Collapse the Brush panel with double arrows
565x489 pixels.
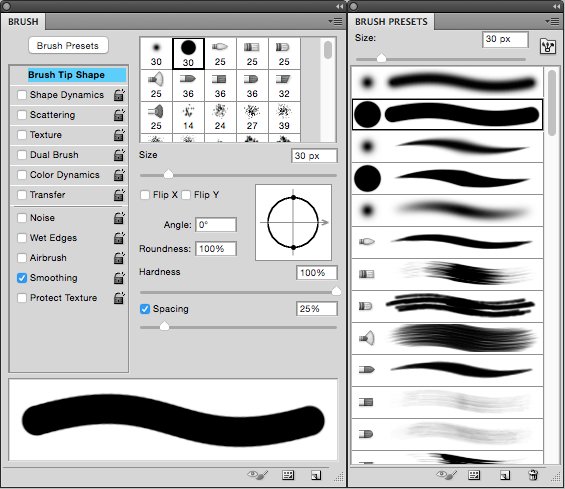339,6
